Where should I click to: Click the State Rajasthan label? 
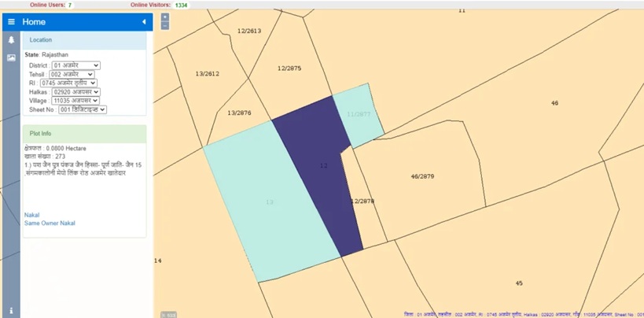pos(46,55)
